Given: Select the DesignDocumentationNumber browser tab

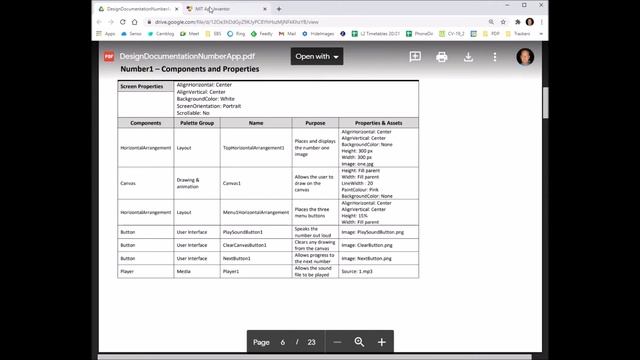Looking at the screenshot, I should pos(137,9).
